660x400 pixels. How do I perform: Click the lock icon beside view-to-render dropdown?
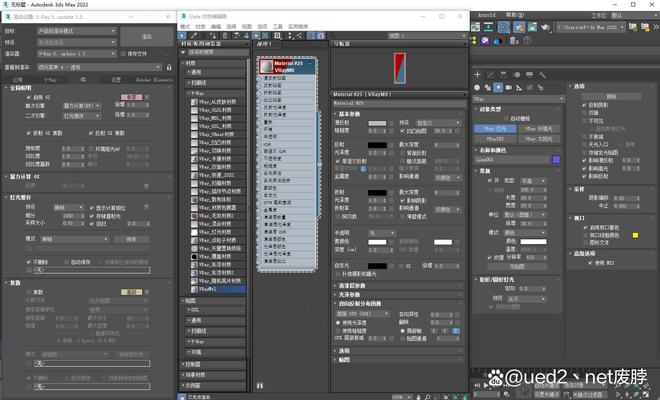coord(169,67)
